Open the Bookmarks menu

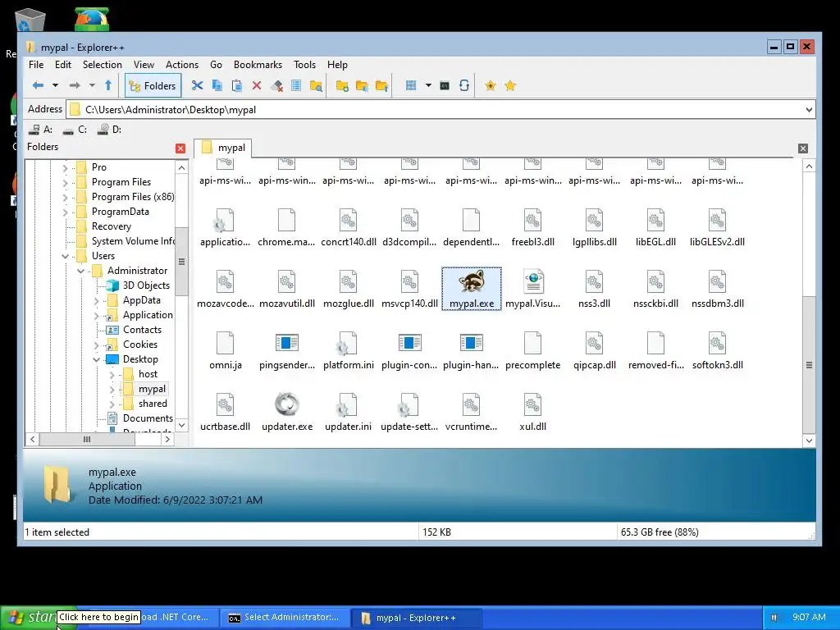click(258, 65)
